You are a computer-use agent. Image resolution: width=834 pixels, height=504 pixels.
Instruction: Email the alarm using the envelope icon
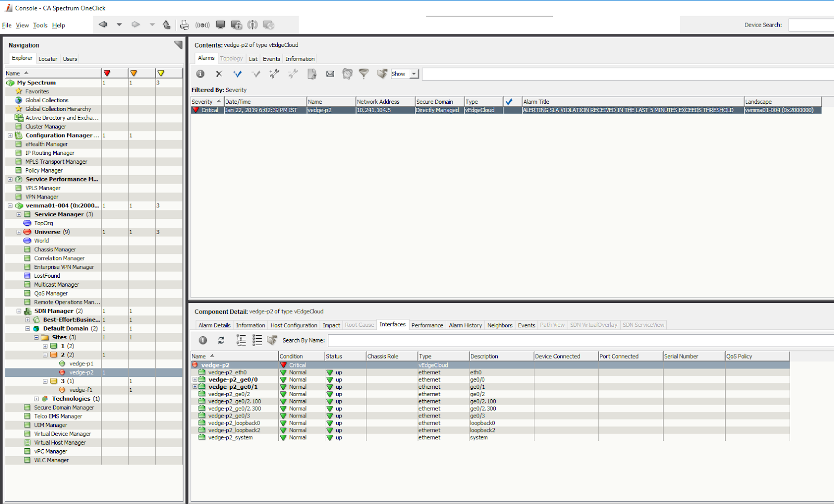coord(330,74)
